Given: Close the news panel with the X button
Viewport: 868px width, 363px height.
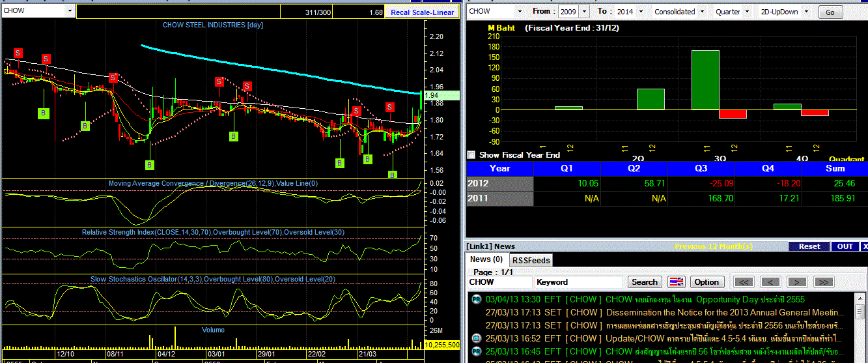Looking at the screenshot, I should pos(864,246).
